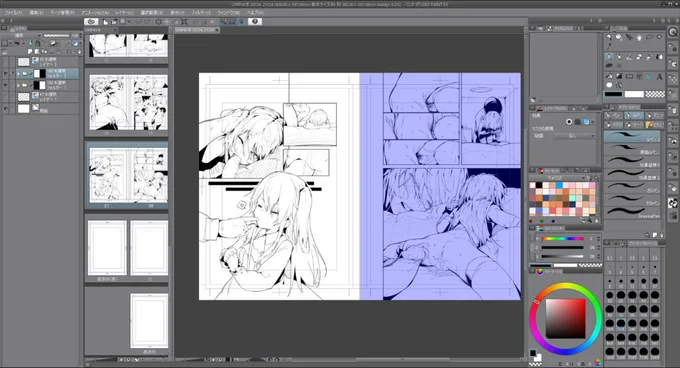
Task: Toggle visibility of the folder 1 layer
Action: [5, 85]
